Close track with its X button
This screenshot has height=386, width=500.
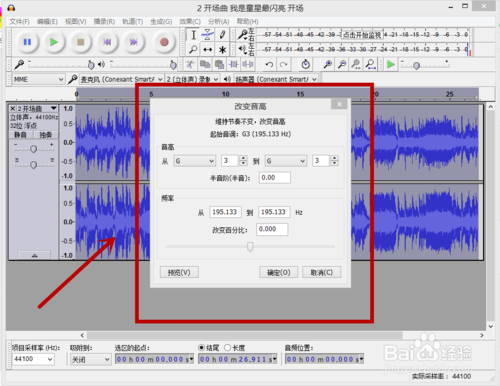[x=12, y=109]
